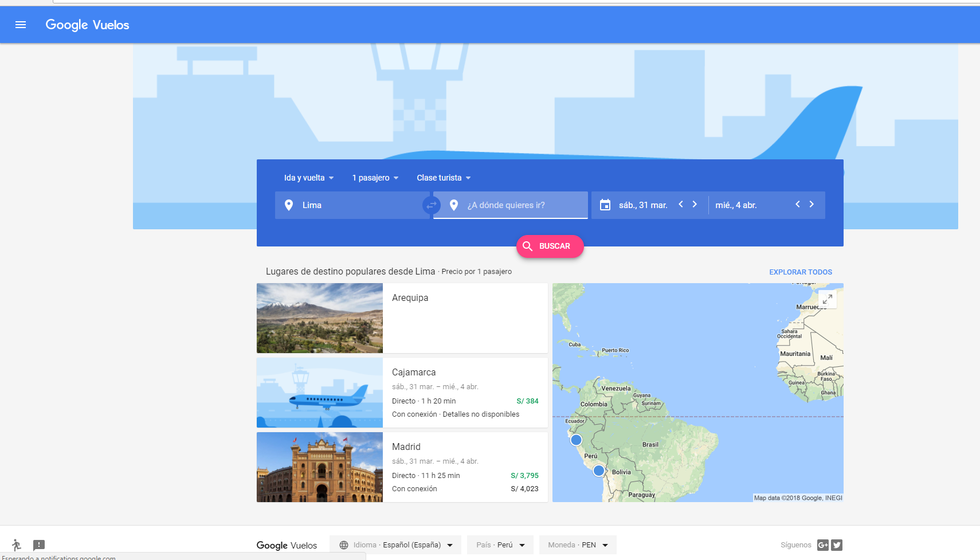Click return date mié., 4 abr.

[736, 205]
